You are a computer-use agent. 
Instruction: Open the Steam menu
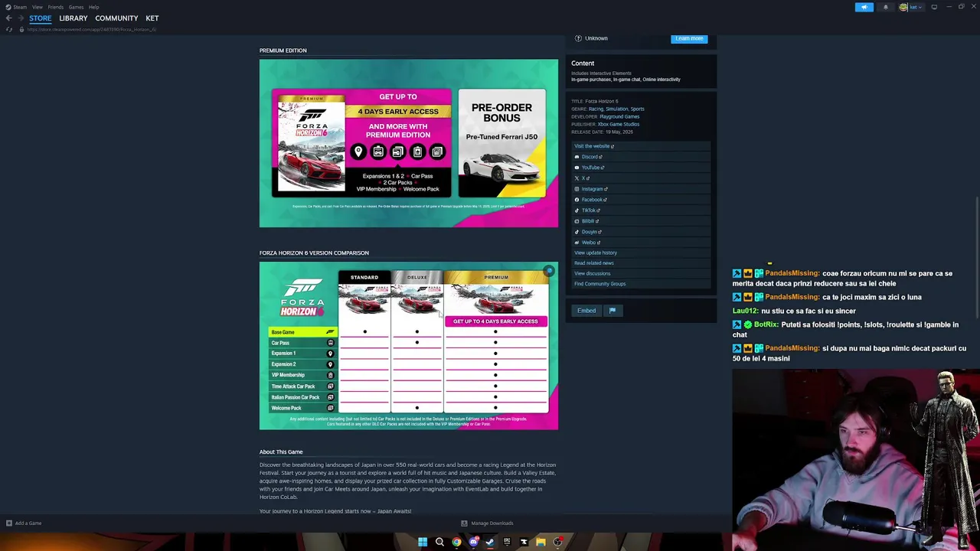pos(20,7)
